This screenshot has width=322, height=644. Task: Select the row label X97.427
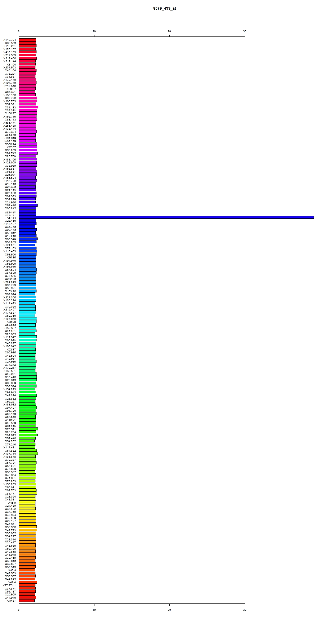click(10, 408)
